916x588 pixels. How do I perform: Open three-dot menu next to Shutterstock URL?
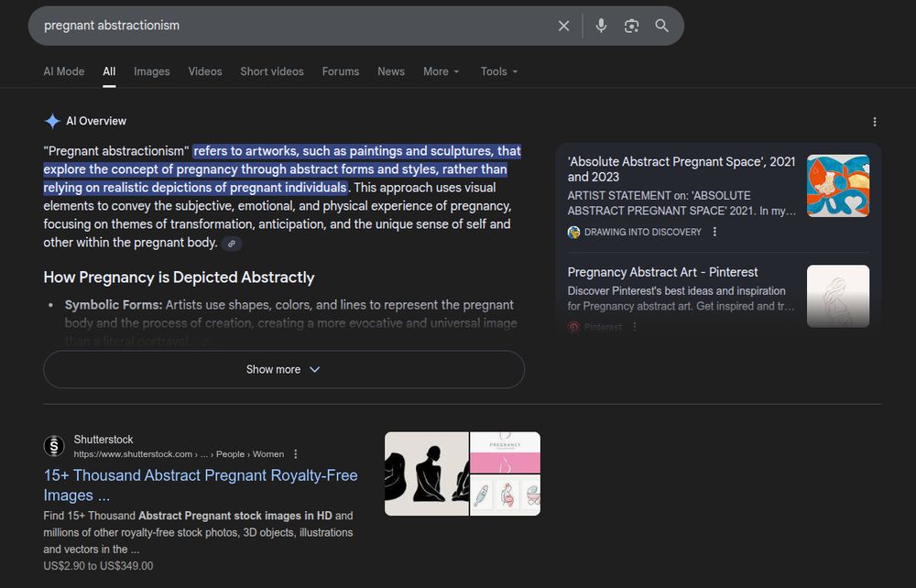click(296, 453)
